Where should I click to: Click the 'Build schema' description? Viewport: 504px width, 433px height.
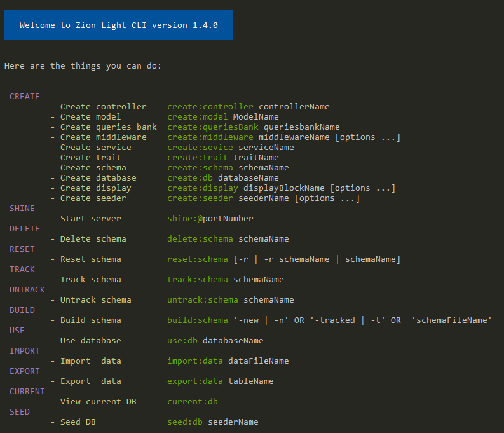pyautogui.click(x=91, y=320)
